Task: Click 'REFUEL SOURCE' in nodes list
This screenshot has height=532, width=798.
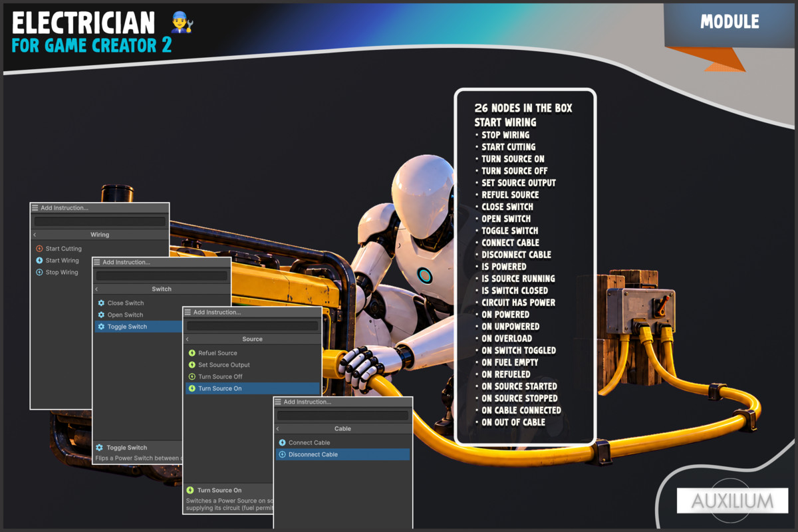Action: [x=510, y=195]
